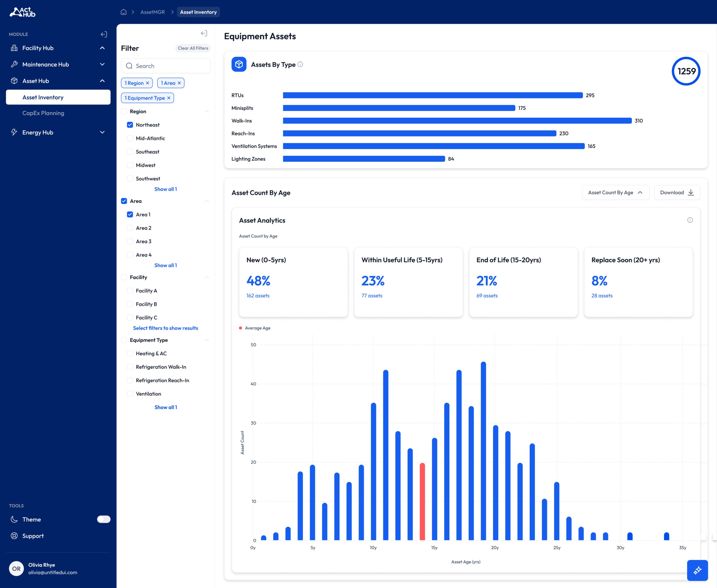Image resolution: width=717 pixels, height=588 pixels.
Task: Click the Support lifebuoy icon
Action: [x=14, y=536]
